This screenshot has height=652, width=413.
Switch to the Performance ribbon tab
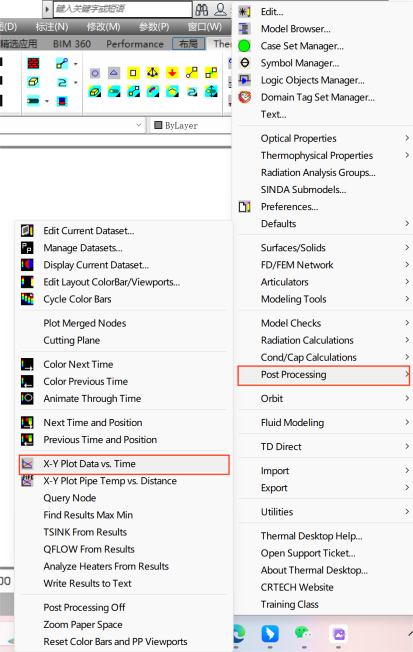click(135, 44)
